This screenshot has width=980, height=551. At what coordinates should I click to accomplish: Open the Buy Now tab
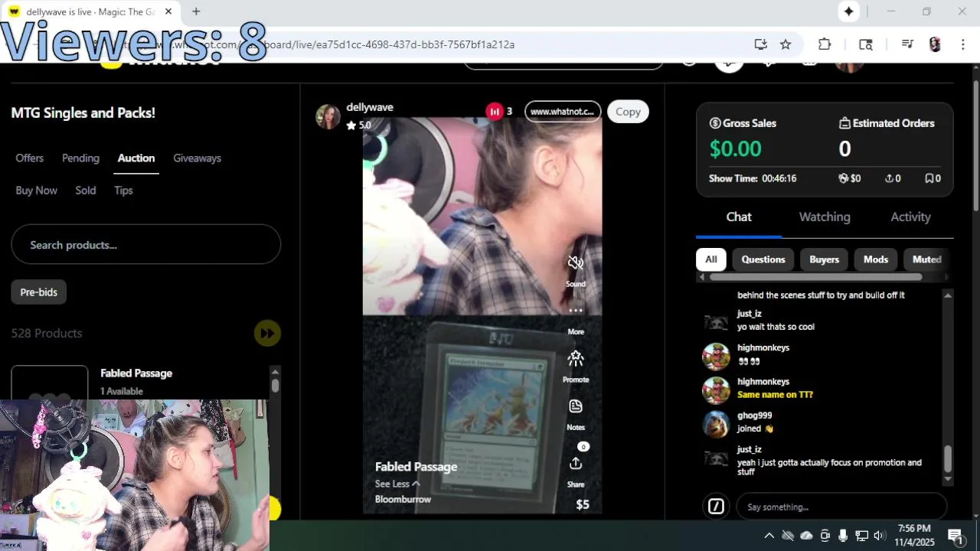37,190
